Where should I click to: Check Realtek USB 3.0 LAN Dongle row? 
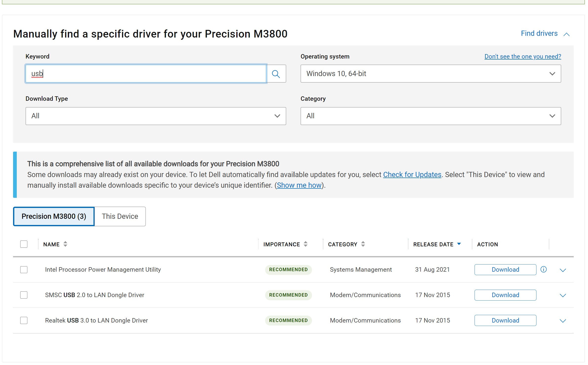(x=24, y=321)
